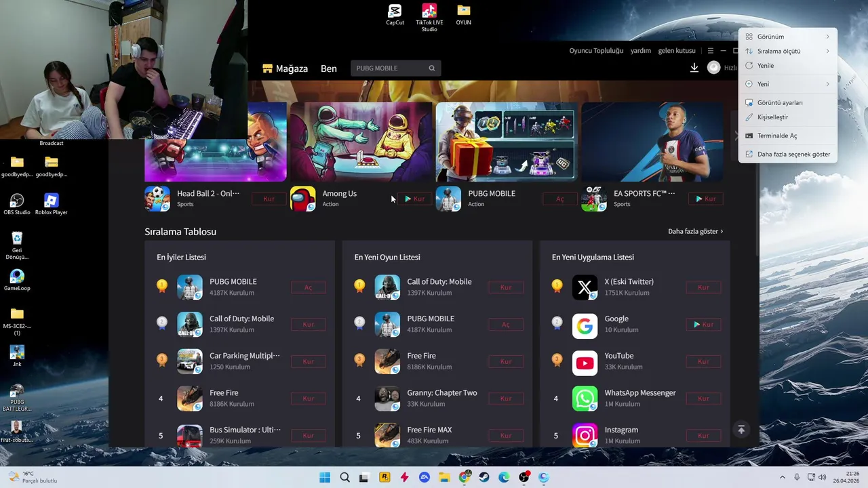
Task: Choose Daha fazla seçenek göster
Action: tap(788, 154)
